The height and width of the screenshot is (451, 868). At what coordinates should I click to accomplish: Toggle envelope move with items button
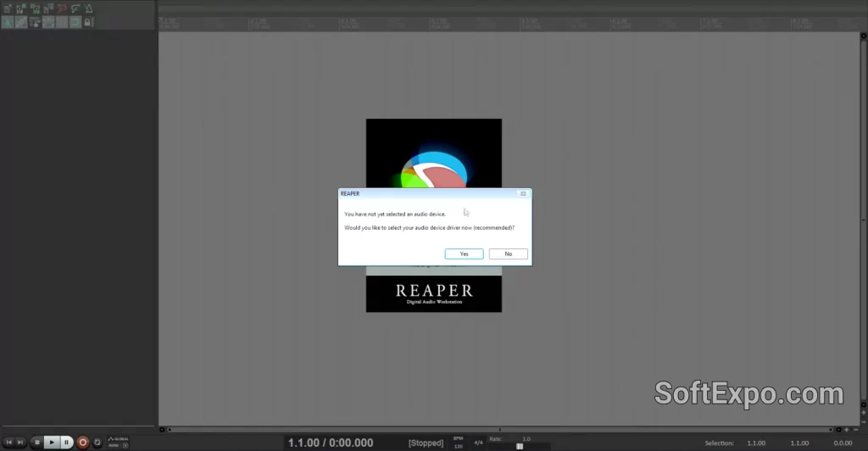48,22
